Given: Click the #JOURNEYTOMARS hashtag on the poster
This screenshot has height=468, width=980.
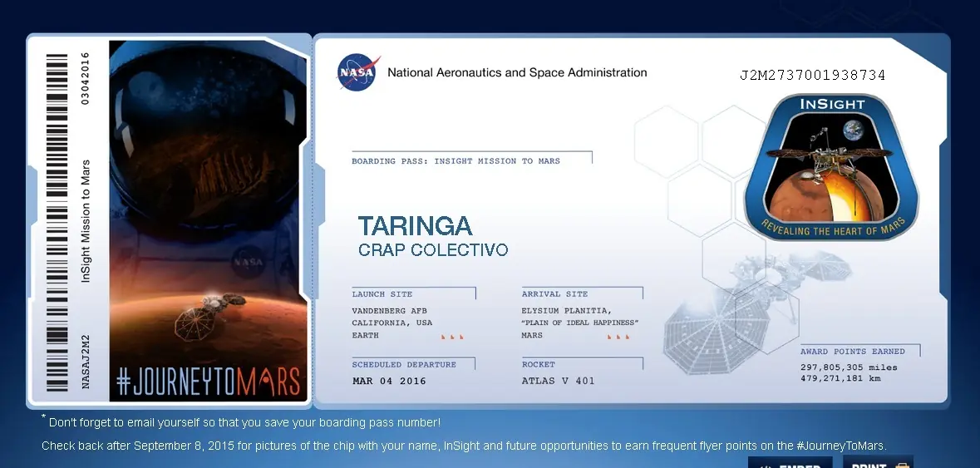Looking at the screenshot, I should tap(208, 382).
